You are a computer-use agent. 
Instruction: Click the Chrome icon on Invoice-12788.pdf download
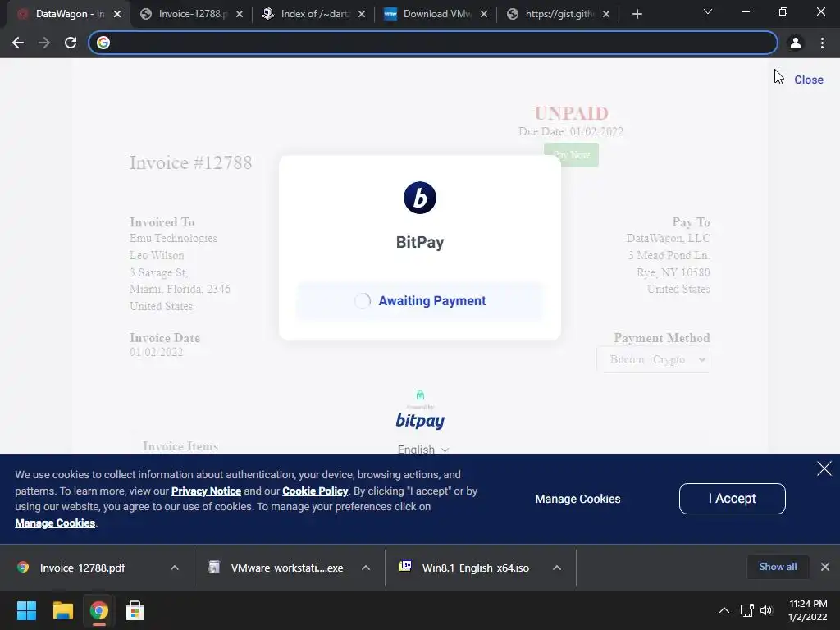pyautogui.click(x=23, y=568)
